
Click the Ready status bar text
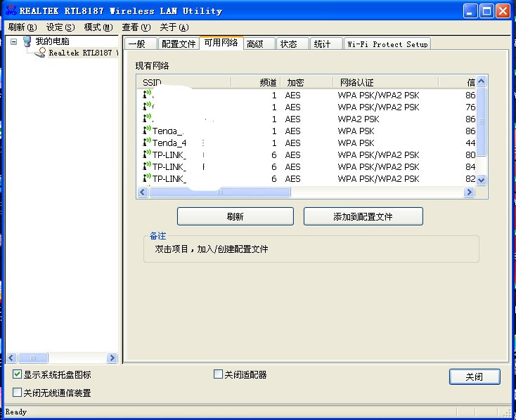pyautogui.click(x=15, y=412)
